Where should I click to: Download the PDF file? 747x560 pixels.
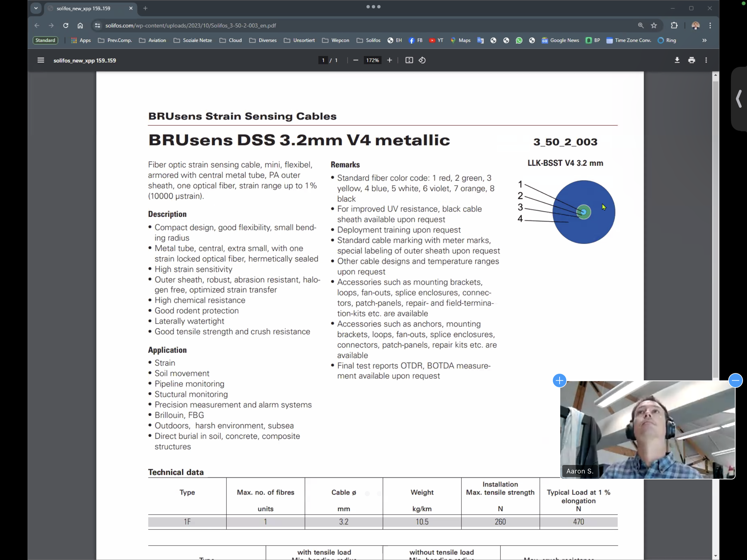677,60
